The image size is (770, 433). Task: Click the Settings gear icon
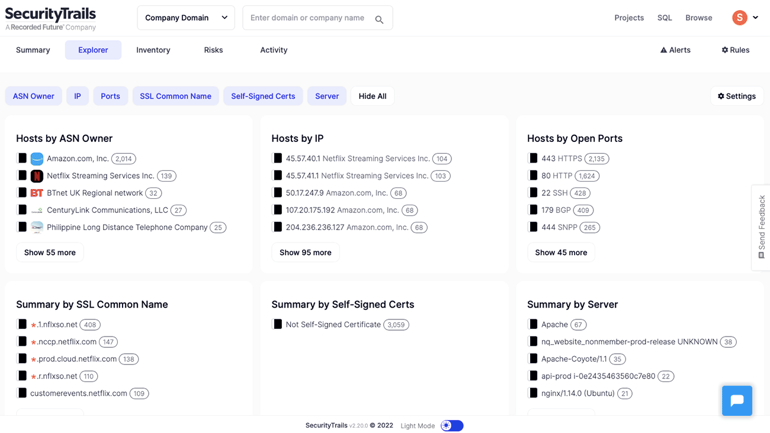[x=720, y=96]
